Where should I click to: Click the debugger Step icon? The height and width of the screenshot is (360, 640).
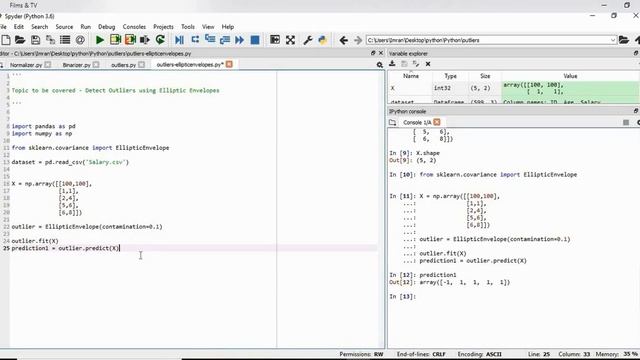[x=195, y=40]
